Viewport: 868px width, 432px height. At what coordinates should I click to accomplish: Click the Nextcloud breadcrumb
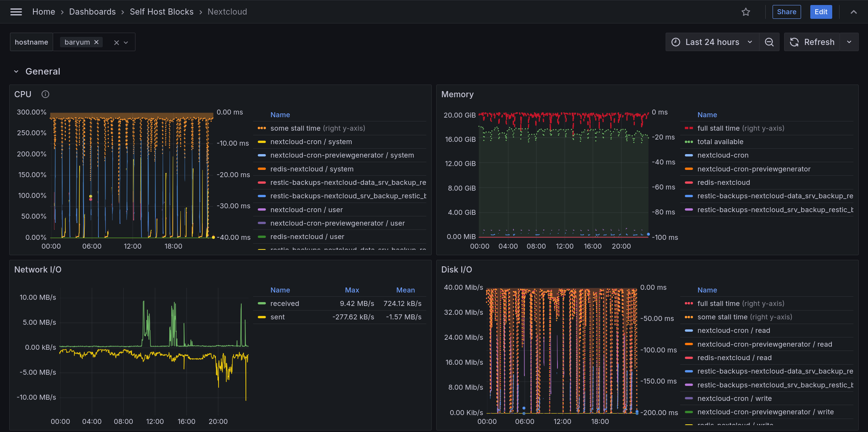click(227, 12)
